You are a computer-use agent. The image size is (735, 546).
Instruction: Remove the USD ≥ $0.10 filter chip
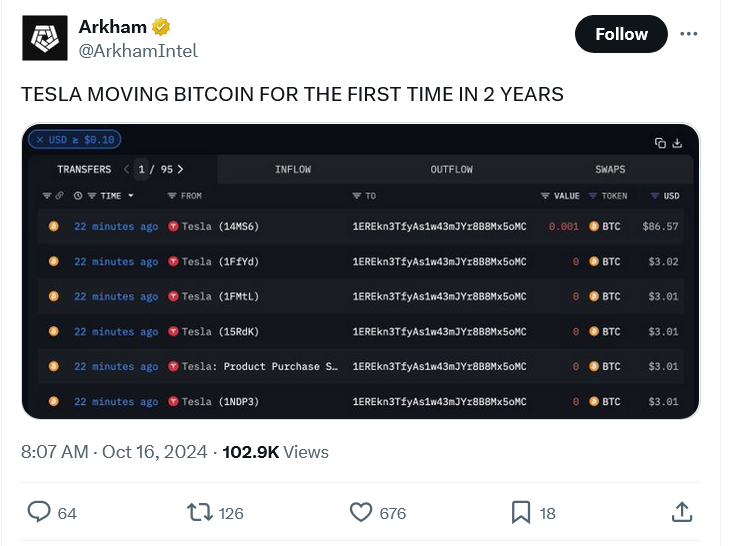(38, 140)
